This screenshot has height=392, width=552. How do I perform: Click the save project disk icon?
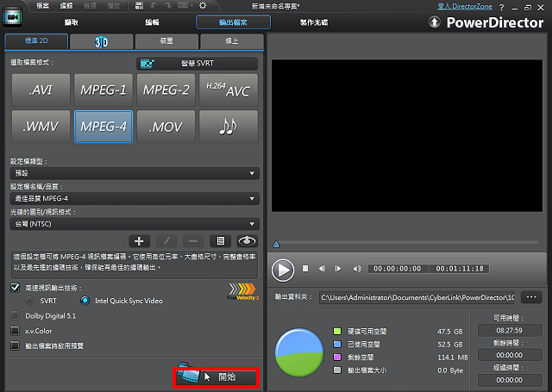click(140, 6)
